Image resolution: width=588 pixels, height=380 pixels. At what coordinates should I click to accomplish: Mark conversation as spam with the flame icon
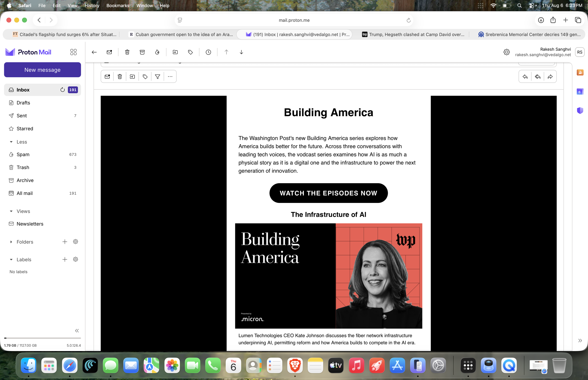(157, 52)
